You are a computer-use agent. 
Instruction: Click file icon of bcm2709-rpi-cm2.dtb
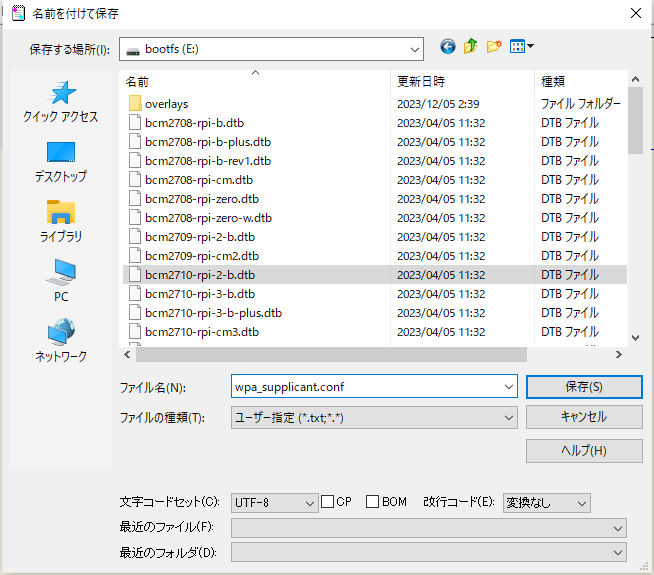point(135,256)
